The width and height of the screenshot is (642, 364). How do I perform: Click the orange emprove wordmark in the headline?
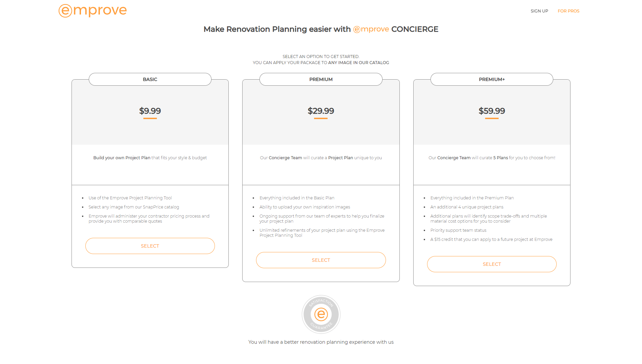pyautogui.click(x=371, y=29)
